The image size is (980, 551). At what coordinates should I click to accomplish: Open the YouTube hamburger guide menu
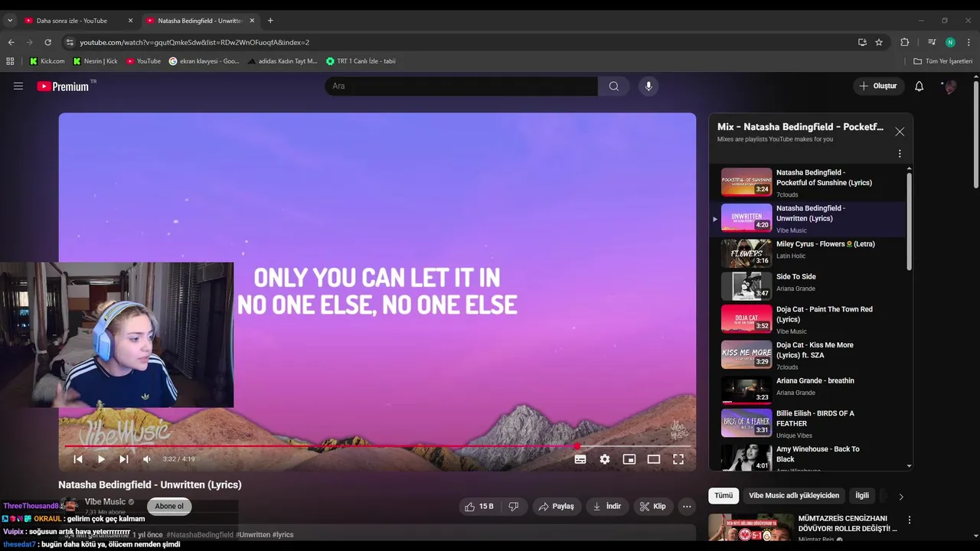[x=18, y=86]
